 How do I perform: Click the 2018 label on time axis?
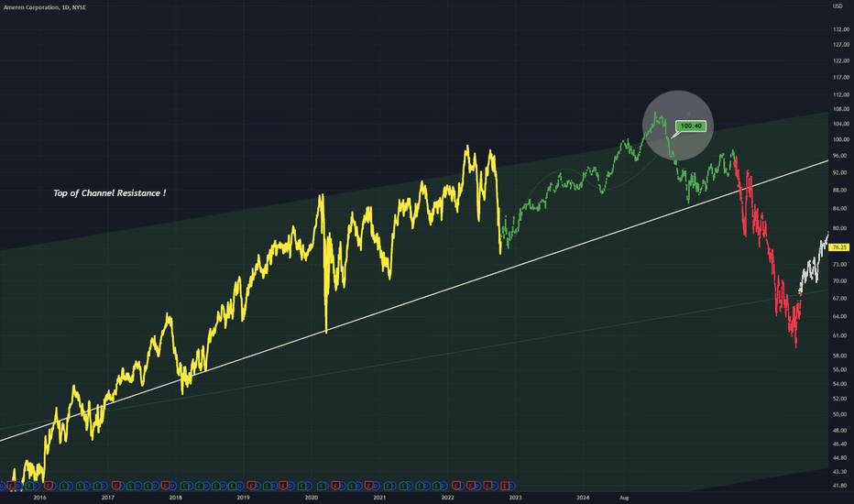pyautogui.click(x=175, y=498)
